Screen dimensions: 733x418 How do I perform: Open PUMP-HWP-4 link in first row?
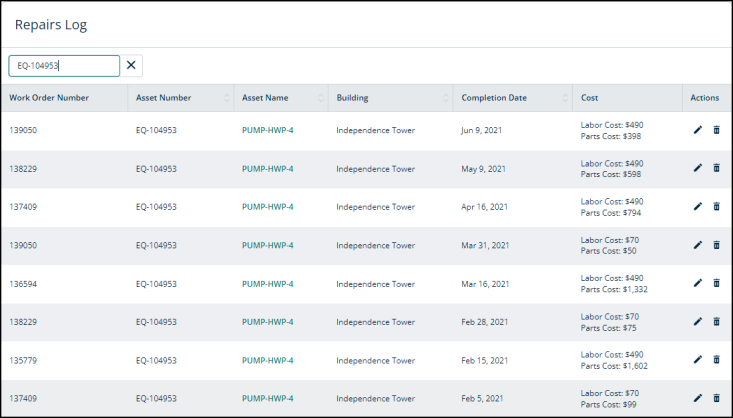(267, 130)
